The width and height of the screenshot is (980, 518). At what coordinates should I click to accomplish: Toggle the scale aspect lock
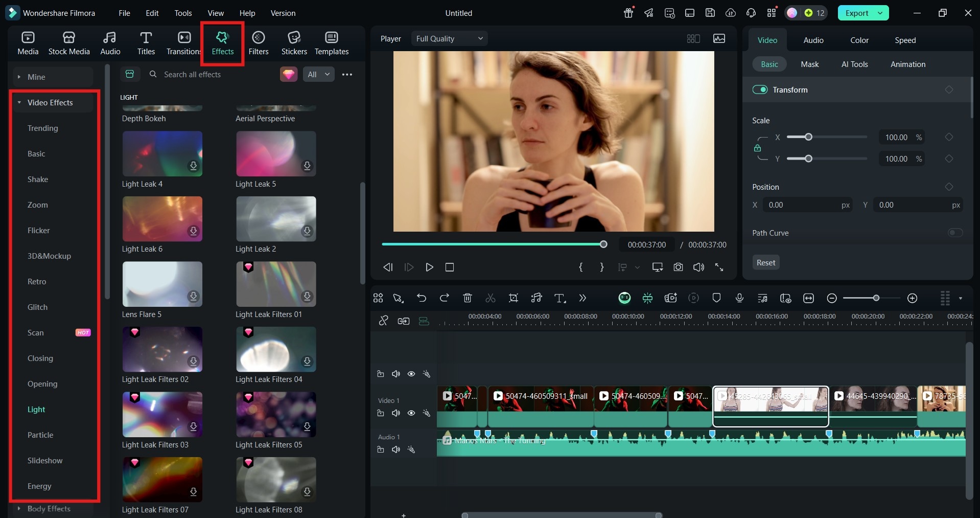coord(757,148)
